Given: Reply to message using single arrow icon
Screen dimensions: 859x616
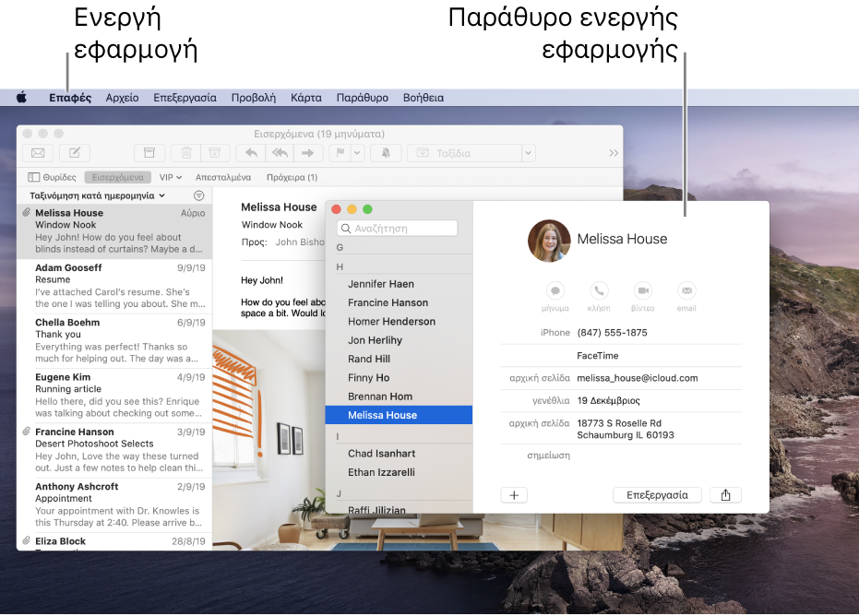Looking at the screenshot, I should click(251, 153).
